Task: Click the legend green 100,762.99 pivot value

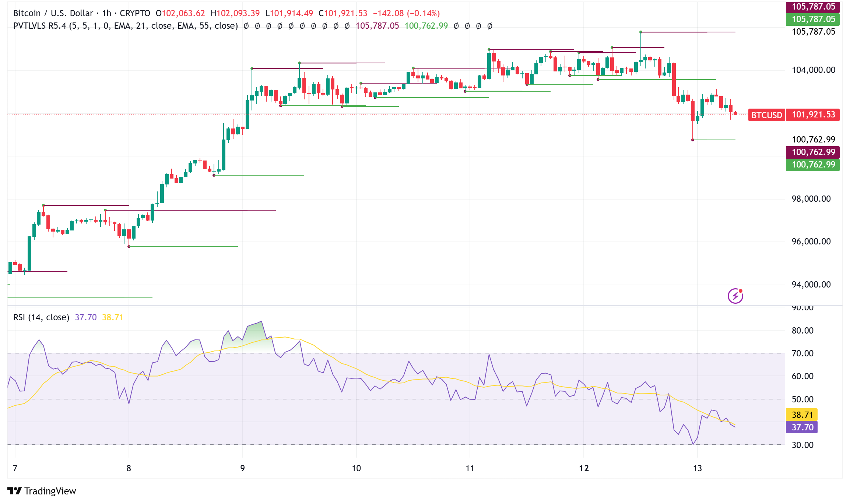Action: pyautogui.click(x=426, y=26)
